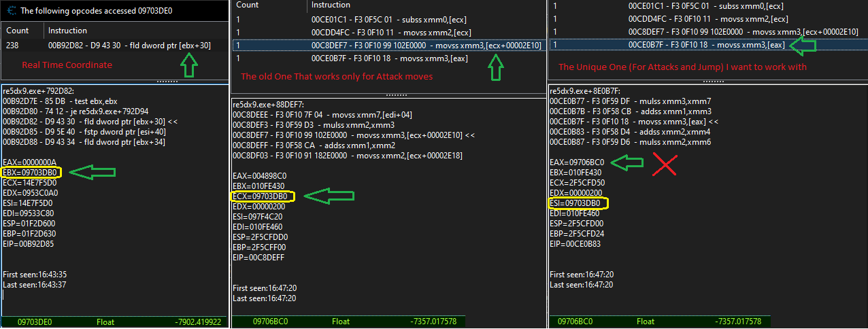868x329 pixels.
Task: Click the register value EIP=00C8DEFF
Action: click(260, 257)
